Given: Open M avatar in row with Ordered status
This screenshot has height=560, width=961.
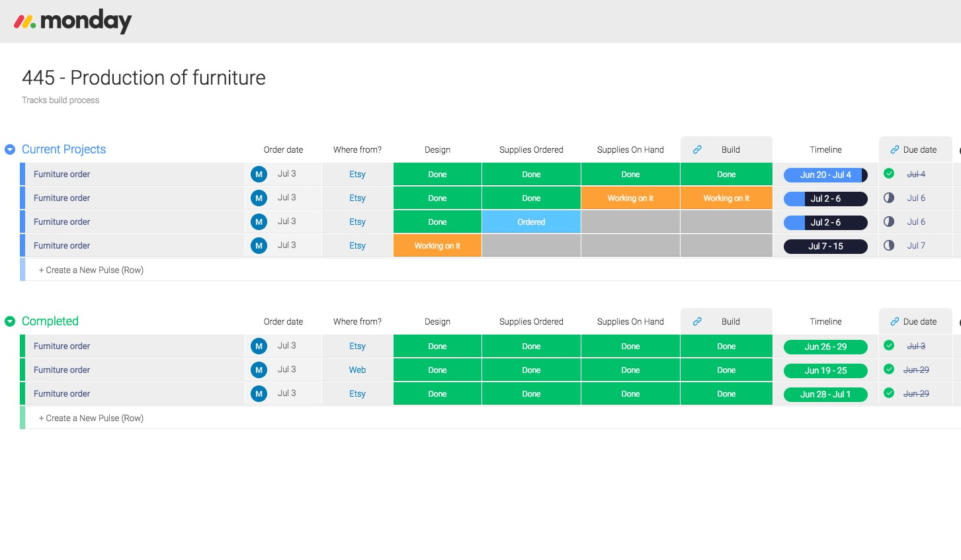Looking at the screenshot, I should (259, 222).
